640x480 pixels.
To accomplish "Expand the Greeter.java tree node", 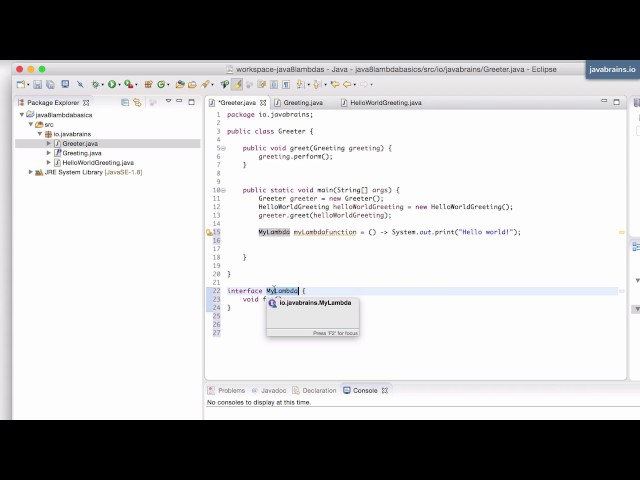I will click(x=49, y=143).
